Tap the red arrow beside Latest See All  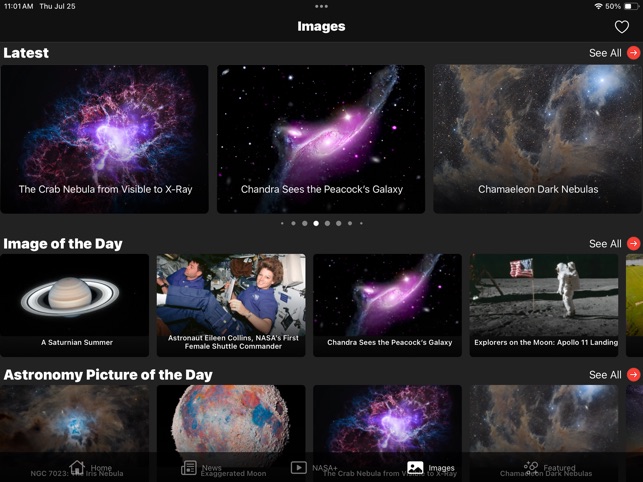(x=634, y=53)
